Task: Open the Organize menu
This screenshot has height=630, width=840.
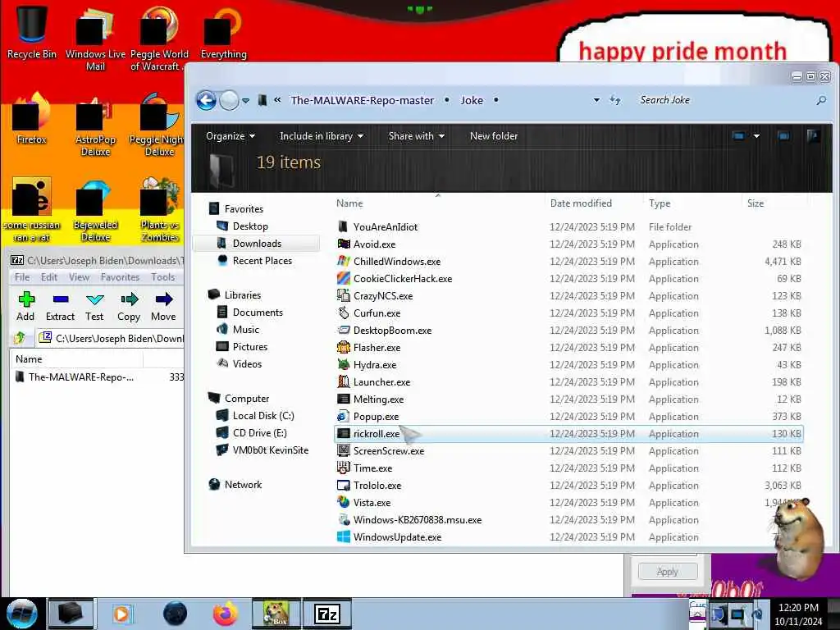Action: [x=231, y=136]
